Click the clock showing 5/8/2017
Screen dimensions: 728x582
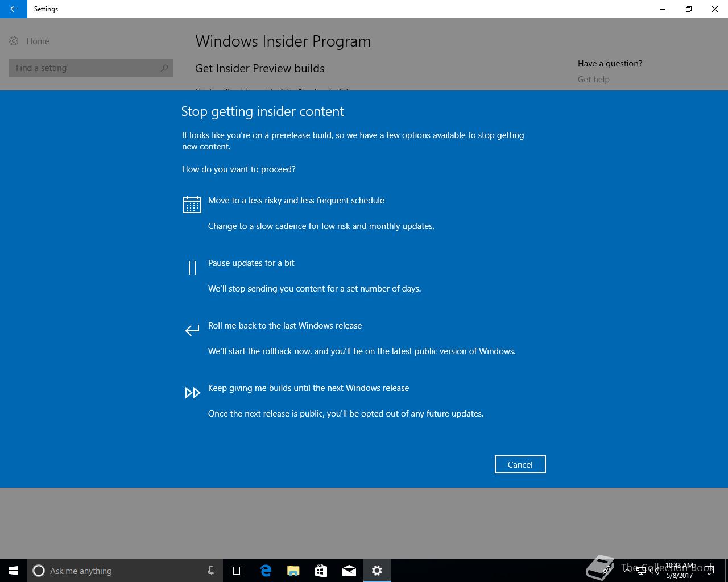click(x=680, y=571)
